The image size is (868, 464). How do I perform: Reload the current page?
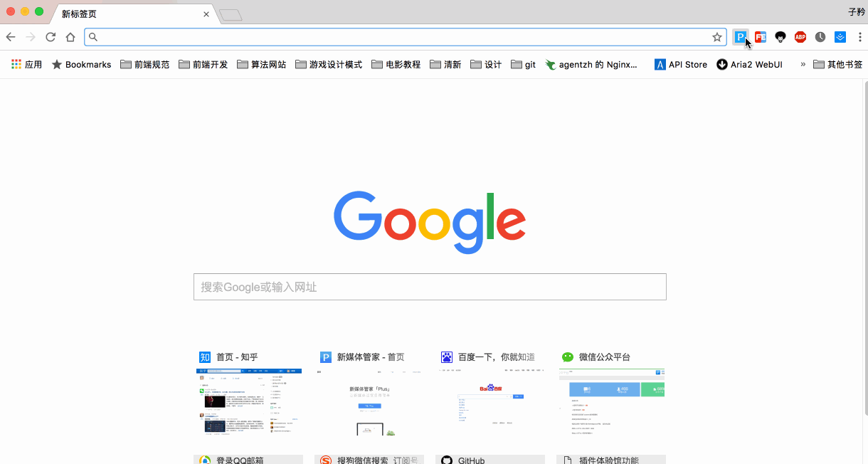click(x=51, y=37)
